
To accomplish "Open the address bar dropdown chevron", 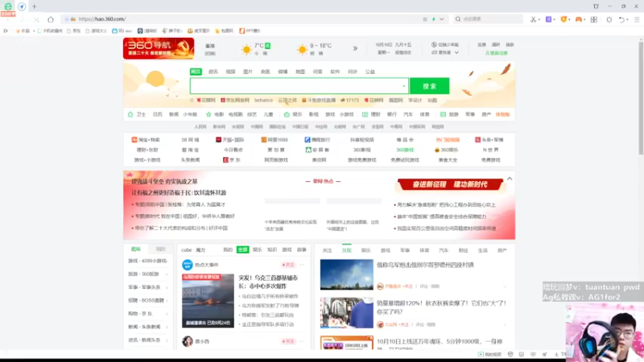I will 441,19.
